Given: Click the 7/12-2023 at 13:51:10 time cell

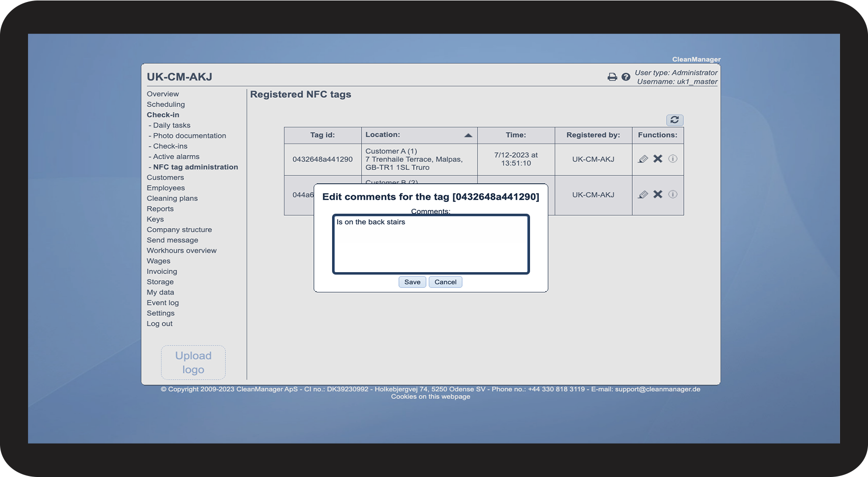Looking at the screenshot, I should [516, 159].
